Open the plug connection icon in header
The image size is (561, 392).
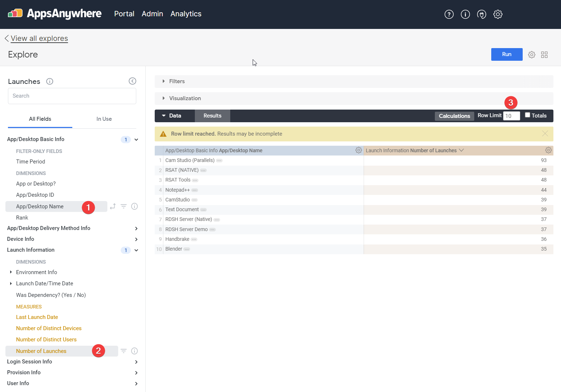point(481,14)
